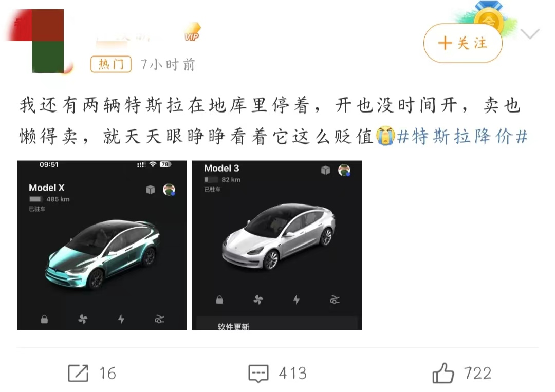The image size is (555, 392).
Task: Tap the account avatar in the Model X image
Action: coord(169,190)
